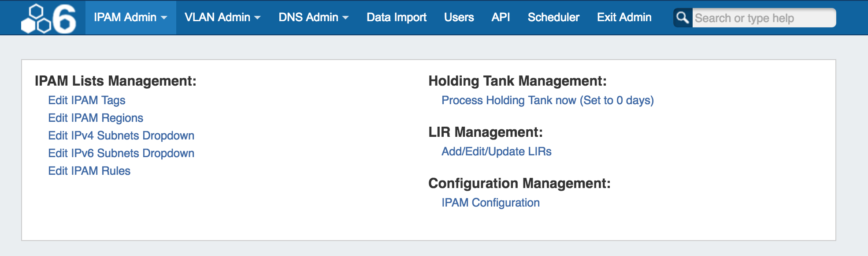
Task: Click Process Holding Tank now link
Action: click(547, 100)
